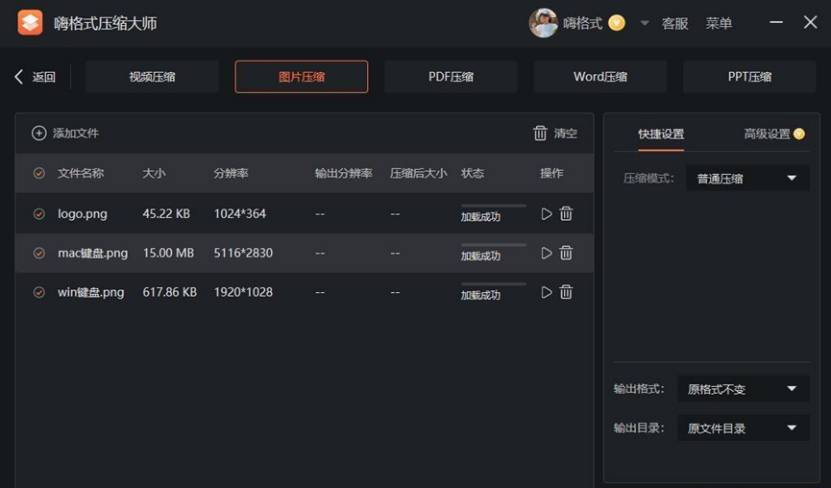Screen dimensions: 831x488
Task: Click the mac键盘.png file name
Action: (93, 253)
